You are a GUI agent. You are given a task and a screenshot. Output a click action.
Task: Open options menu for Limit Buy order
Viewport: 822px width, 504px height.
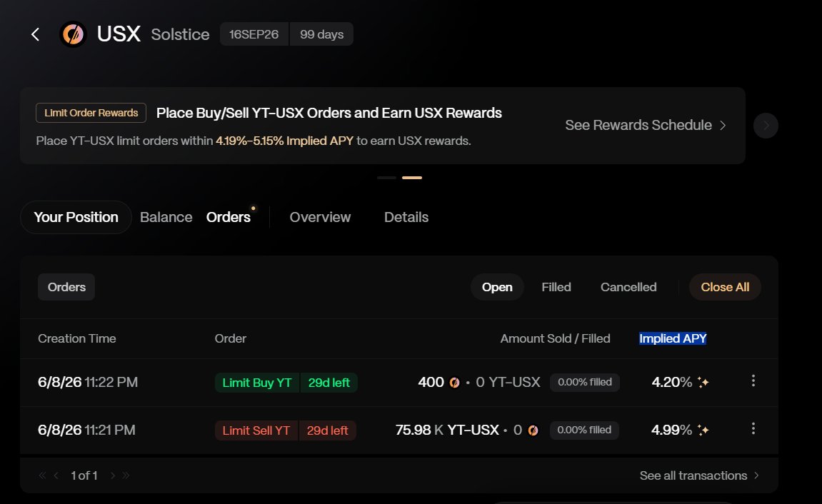(x=753, y=381)
